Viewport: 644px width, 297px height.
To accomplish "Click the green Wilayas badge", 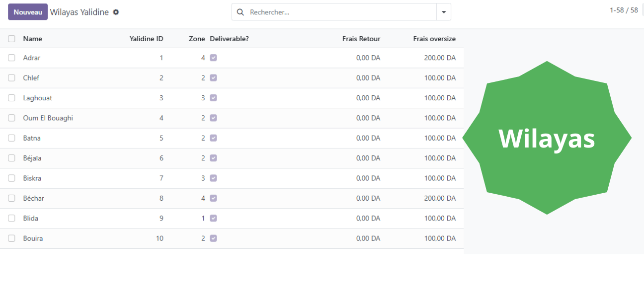I will pos(547,138).
